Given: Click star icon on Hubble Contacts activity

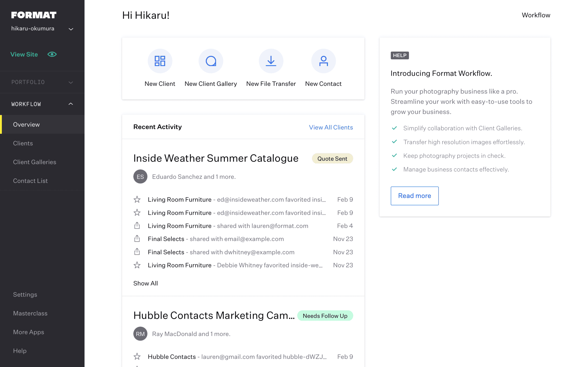Looking at the screenshot, I should [137, 356].
